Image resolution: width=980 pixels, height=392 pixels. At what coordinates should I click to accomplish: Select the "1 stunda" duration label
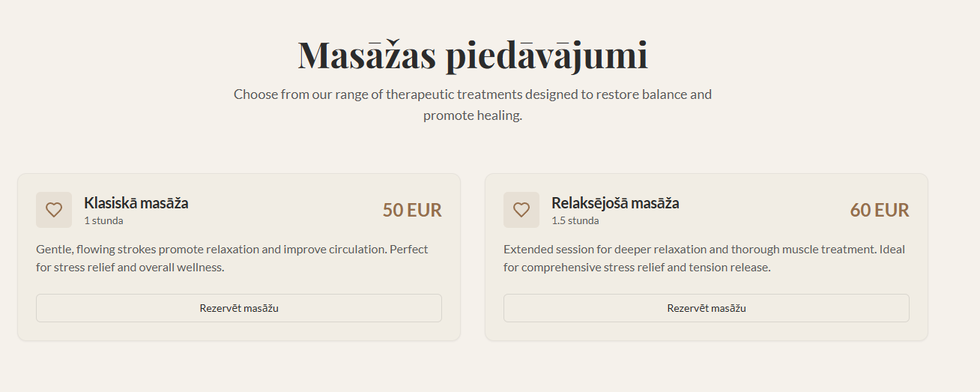click(103, 220)
